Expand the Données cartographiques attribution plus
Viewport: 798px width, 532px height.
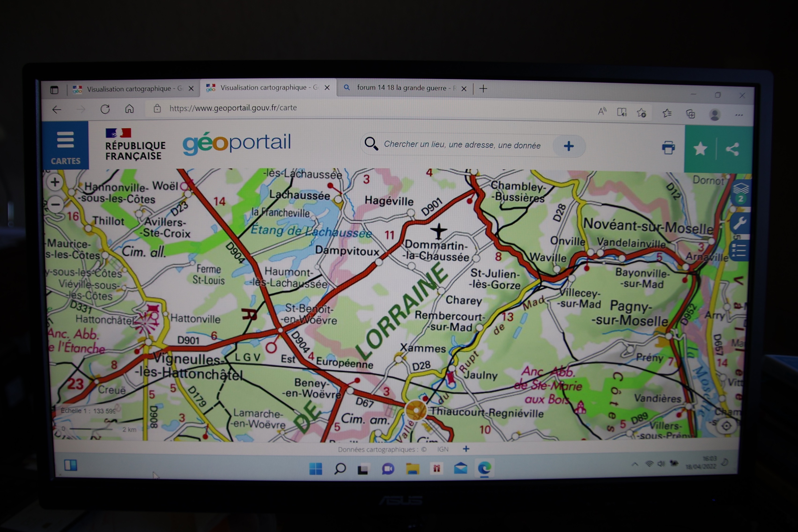tap(466, 449)
